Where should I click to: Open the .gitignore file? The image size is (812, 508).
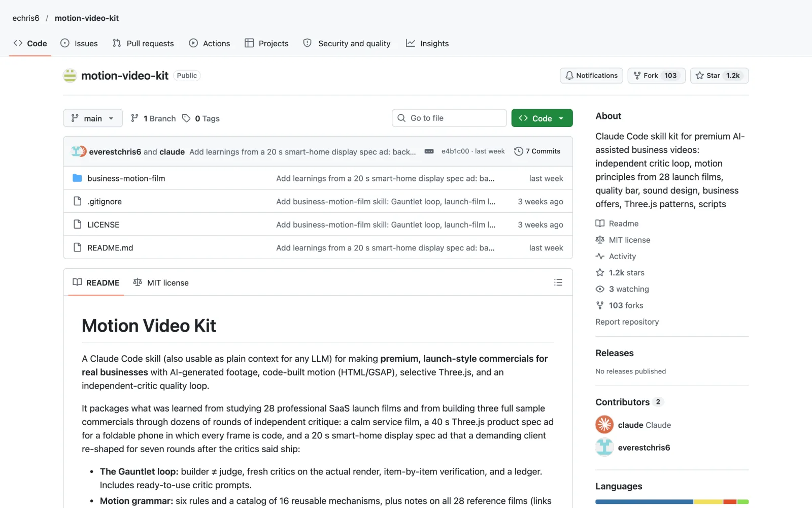tap(105, 202)
